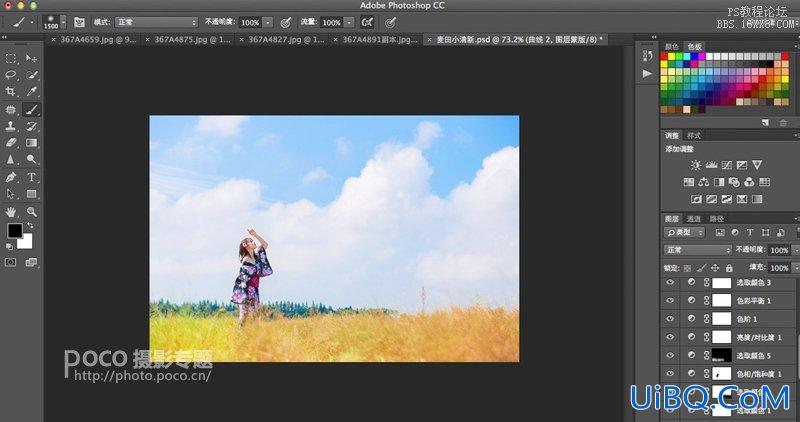The height and width of the screenshot is (422, 800).
Task: Select the Dodge tool
Action: point(32,159)
